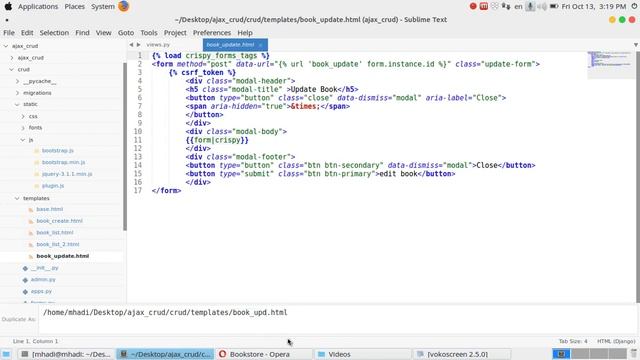
Task: Open book_create.html template file
Action: (59, 221)
